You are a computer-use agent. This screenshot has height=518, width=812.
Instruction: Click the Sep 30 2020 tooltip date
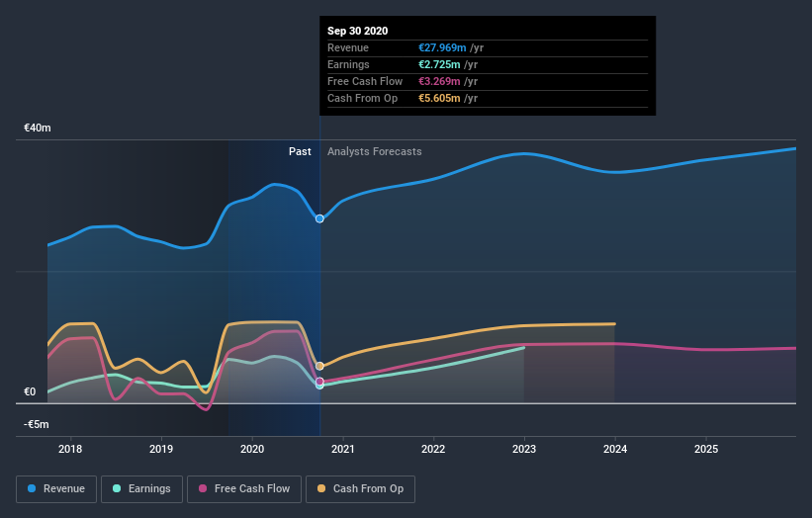(357, 31)
